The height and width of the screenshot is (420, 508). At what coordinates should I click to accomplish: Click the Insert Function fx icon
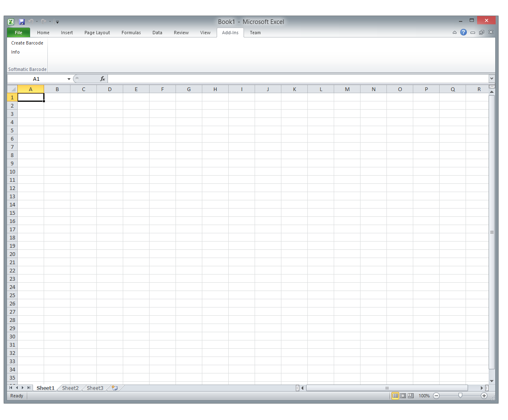tap(103, 79)
